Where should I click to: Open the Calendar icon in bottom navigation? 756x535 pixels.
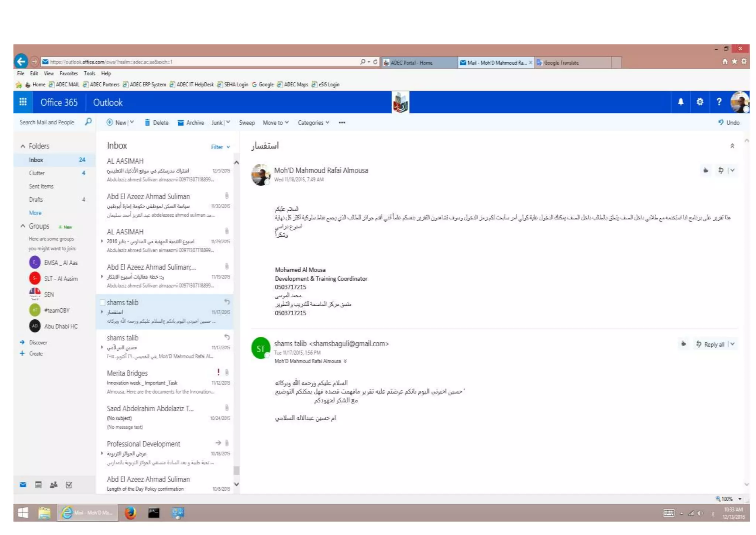click(38, 485)
